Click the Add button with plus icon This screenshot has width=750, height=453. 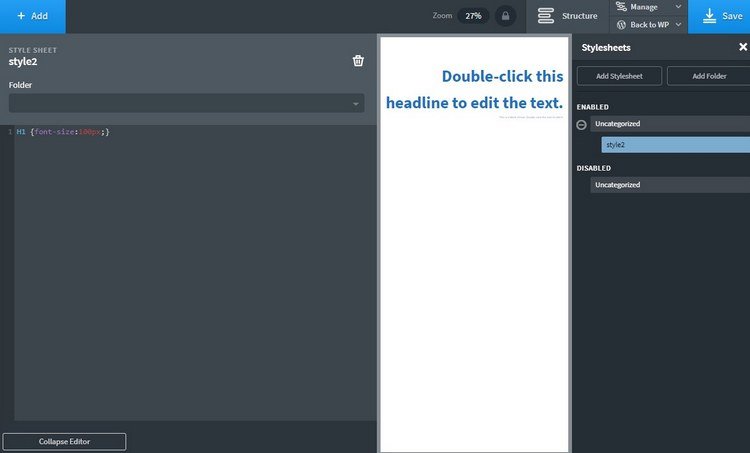[32, 16]
